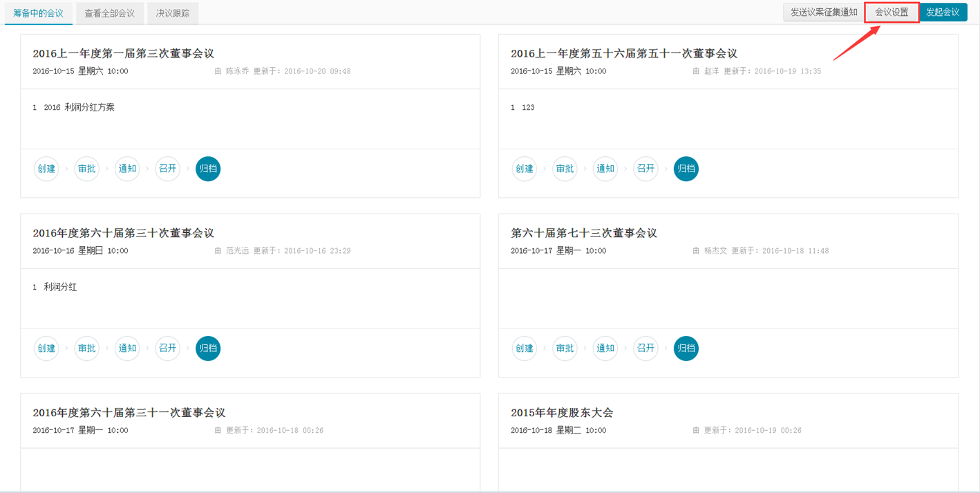Select agenda item 123

pyautogui.click(x=528, y=107)
